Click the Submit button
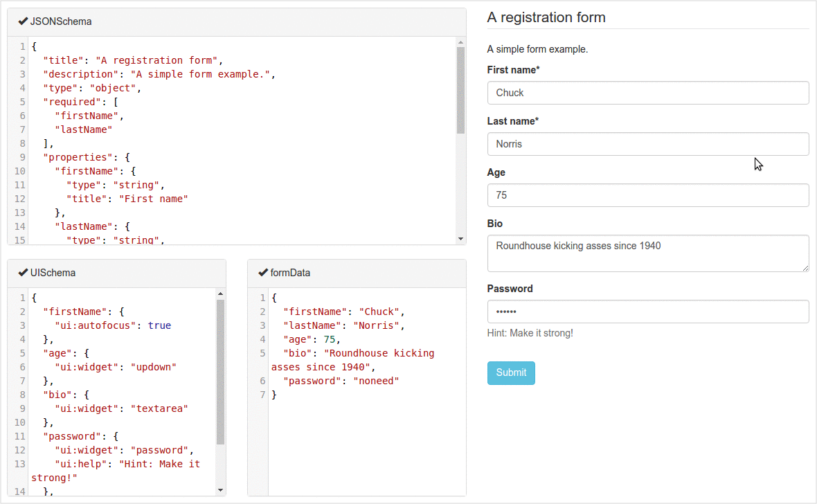 point(511,372)
